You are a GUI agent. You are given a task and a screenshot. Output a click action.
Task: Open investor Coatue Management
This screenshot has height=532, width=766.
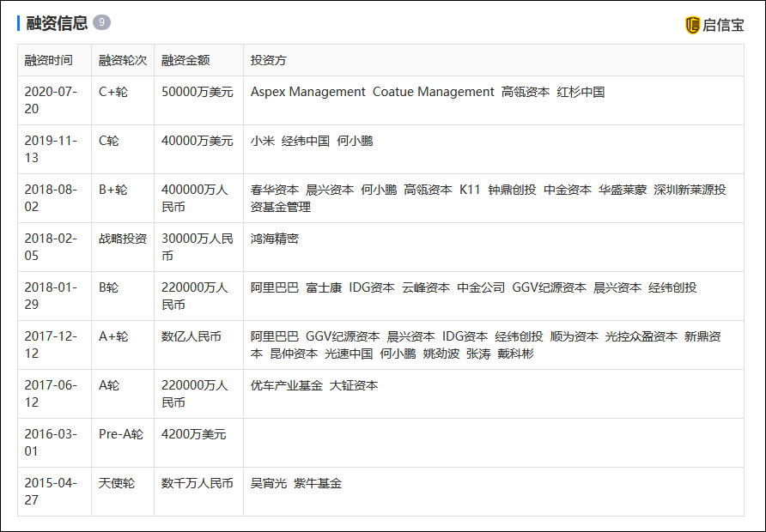click(x=434, y=92)
